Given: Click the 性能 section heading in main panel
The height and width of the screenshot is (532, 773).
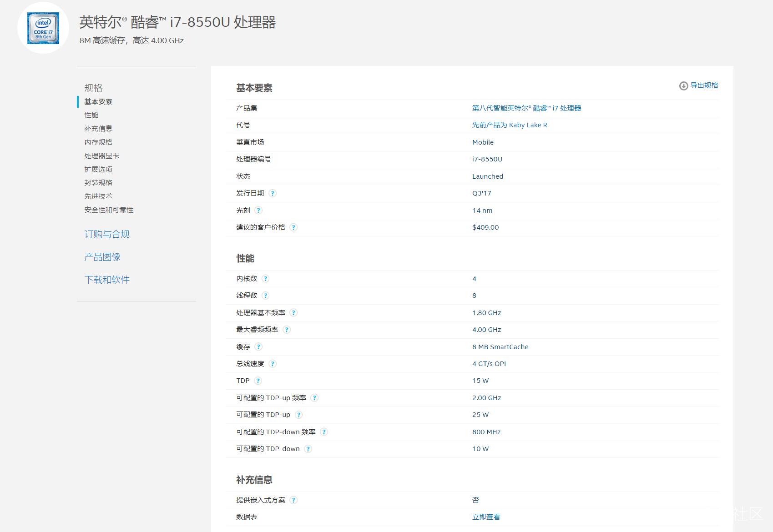Looking at the screenshot, I should click(245, 259).
